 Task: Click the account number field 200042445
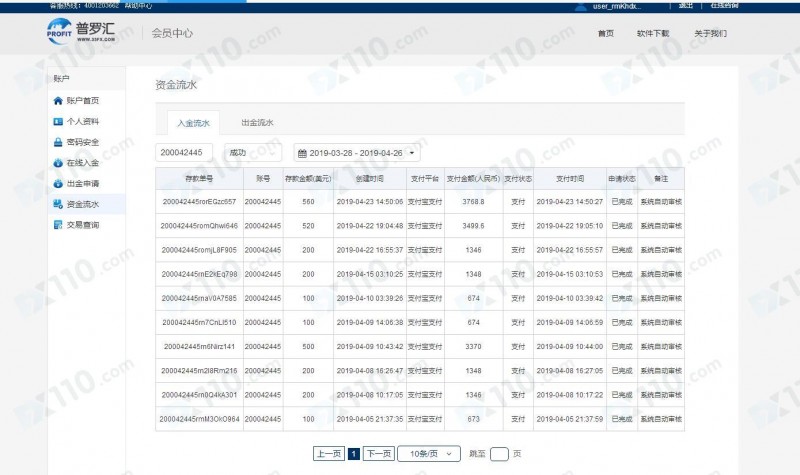(184, 153)
